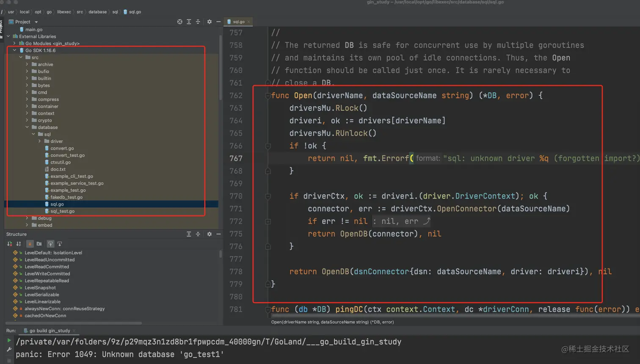Expand the driver folder
640x364 pixels.
pos(40,141)
